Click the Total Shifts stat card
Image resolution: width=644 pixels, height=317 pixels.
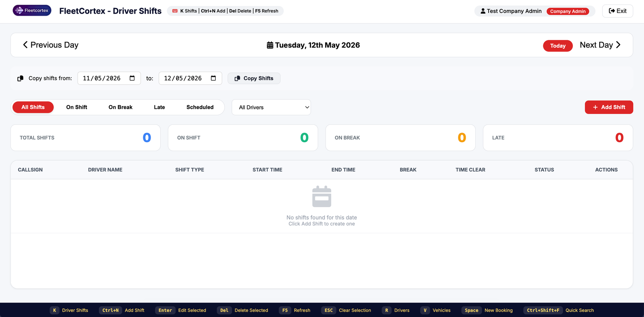(x=85, y=138)
